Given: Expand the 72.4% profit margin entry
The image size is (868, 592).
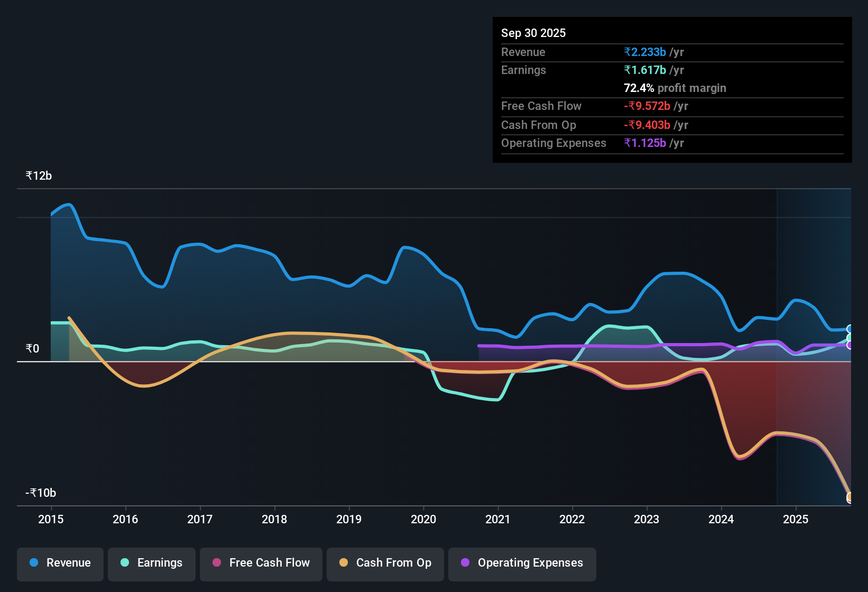Looking at the screenshot, I should 675,88.
